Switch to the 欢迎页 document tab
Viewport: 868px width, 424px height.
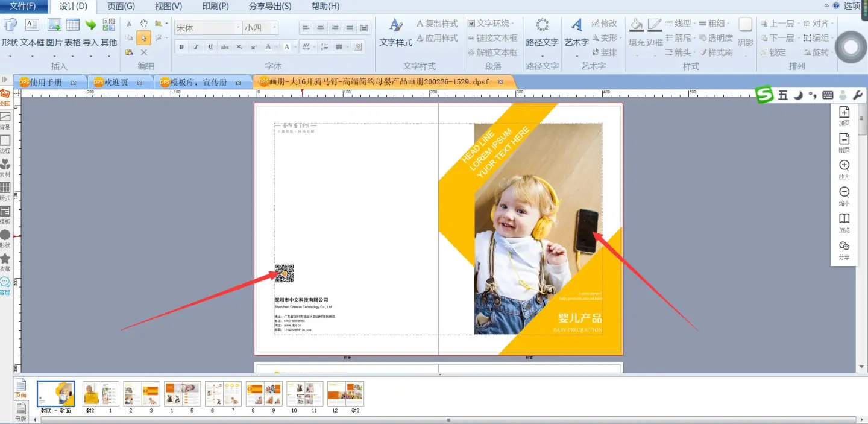(x=116, y=83)
